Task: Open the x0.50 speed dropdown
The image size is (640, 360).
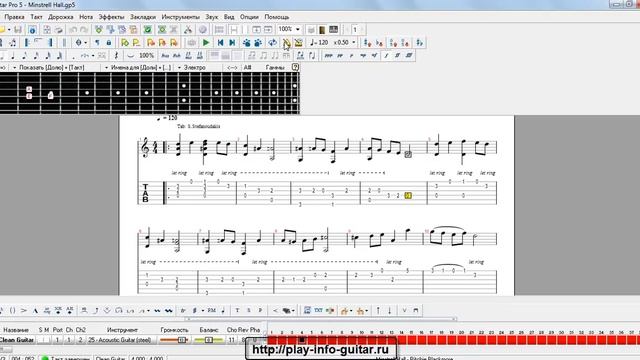Action: click(353, 42)
